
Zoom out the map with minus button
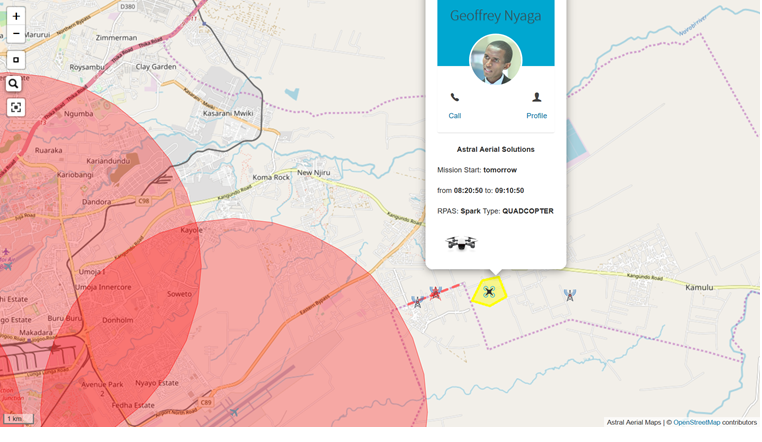16,34
